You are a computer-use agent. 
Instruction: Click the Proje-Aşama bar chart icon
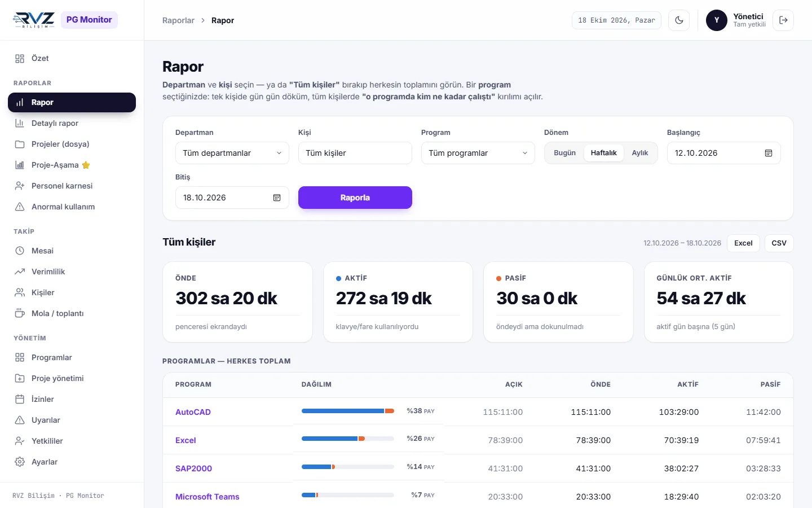click(x=20, y=165)
